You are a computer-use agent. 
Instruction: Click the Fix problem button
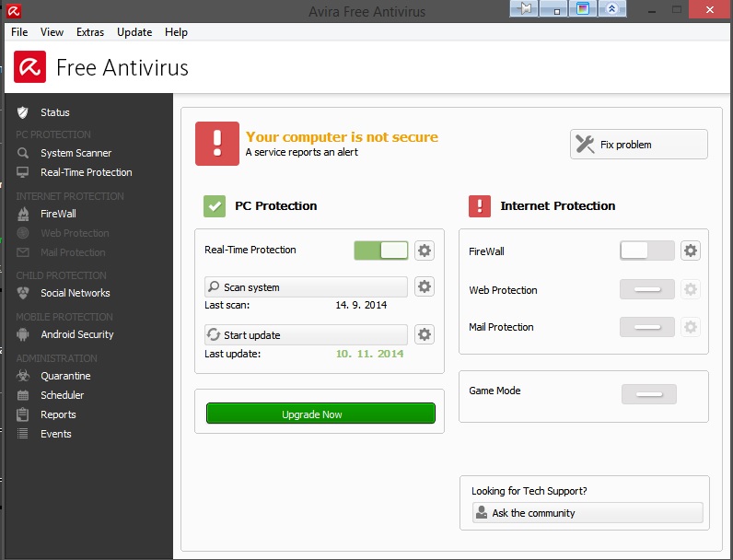tap(638, 145)
